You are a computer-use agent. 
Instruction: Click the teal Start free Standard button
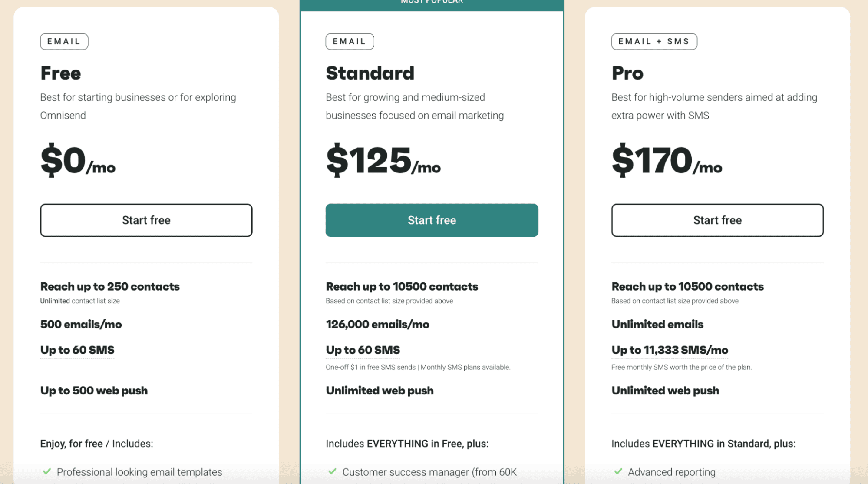pyautogui.click(x=432, y=220)
